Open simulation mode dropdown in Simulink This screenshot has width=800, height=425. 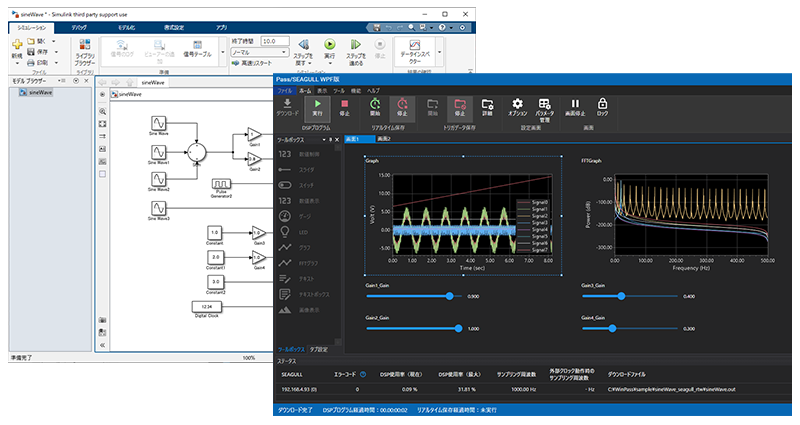[x=260, y=52]
